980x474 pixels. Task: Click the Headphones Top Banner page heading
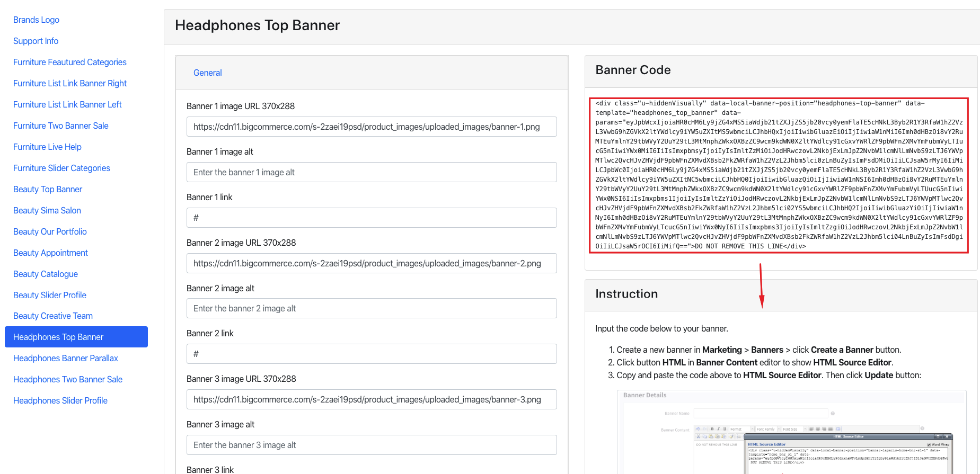(x=257, y=25)
